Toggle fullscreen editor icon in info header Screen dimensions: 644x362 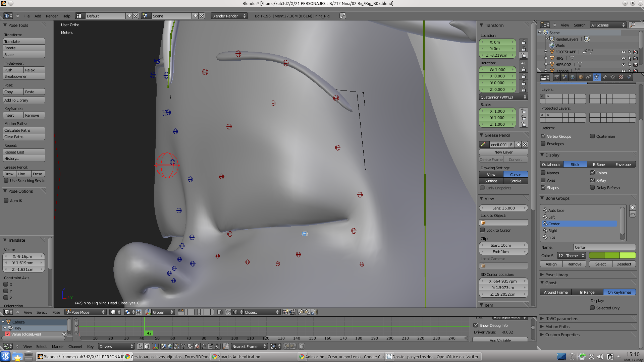[x=342, y=16]
